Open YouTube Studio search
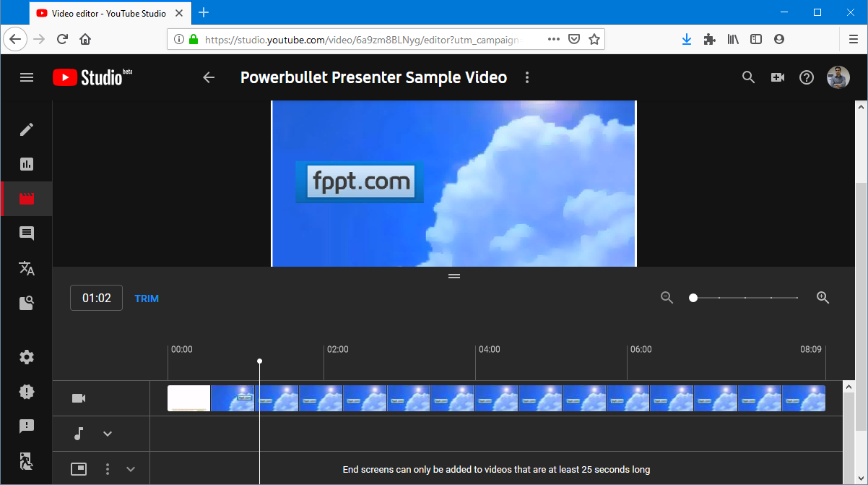The width and height of the screenshot is (868, 485). [x=749, y=77]
